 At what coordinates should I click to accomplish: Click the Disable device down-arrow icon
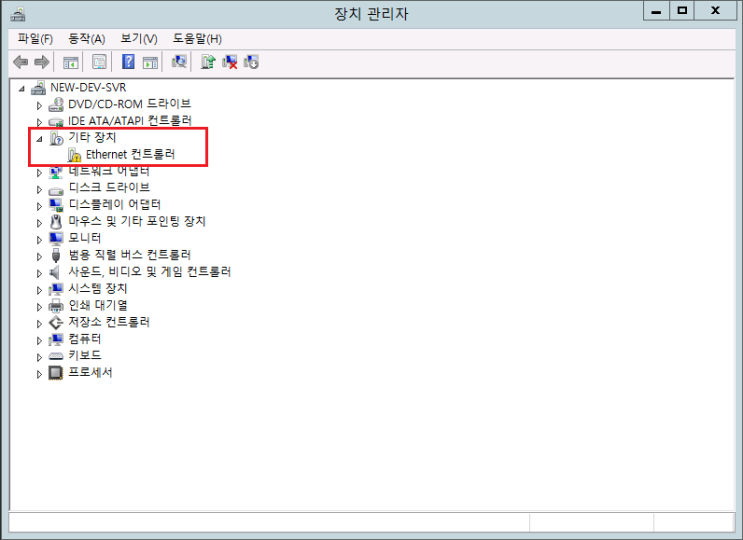tap(251, 62)
